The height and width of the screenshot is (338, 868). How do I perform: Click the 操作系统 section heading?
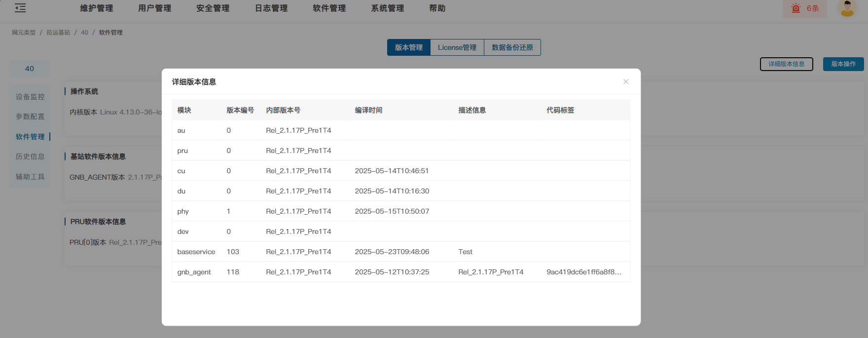[x=84, y=91]
